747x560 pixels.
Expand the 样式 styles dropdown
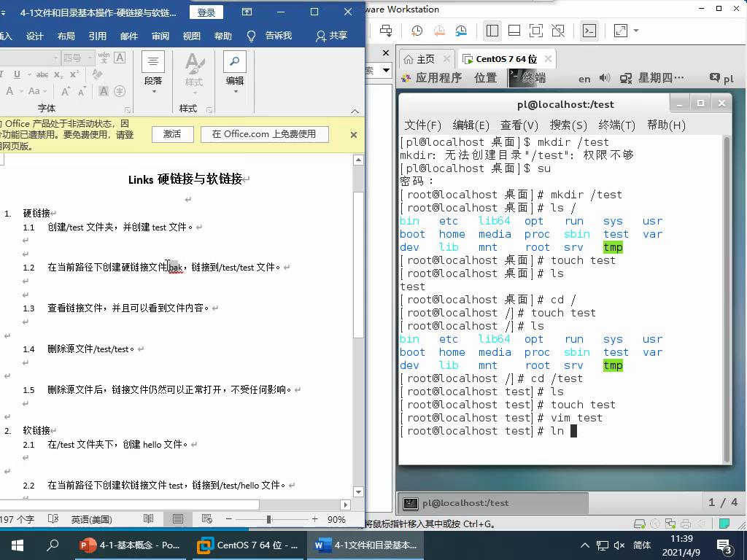click(x=195, y=92)
